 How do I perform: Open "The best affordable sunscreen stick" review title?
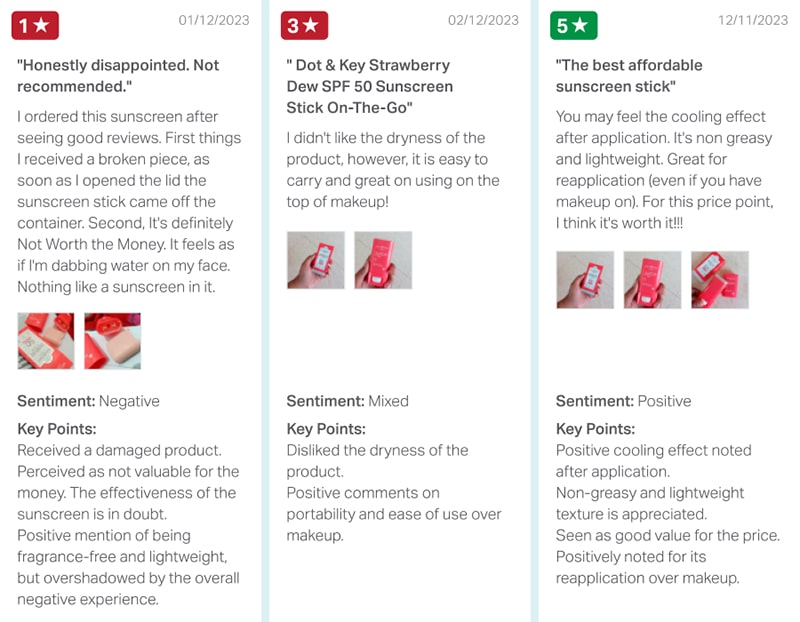[x=629, y=76]
